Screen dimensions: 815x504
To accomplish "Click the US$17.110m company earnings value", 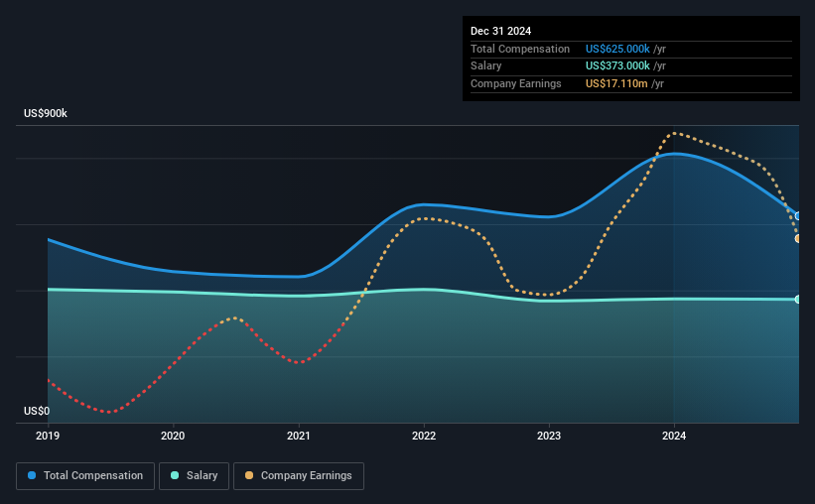I will [x=616, y=83].
